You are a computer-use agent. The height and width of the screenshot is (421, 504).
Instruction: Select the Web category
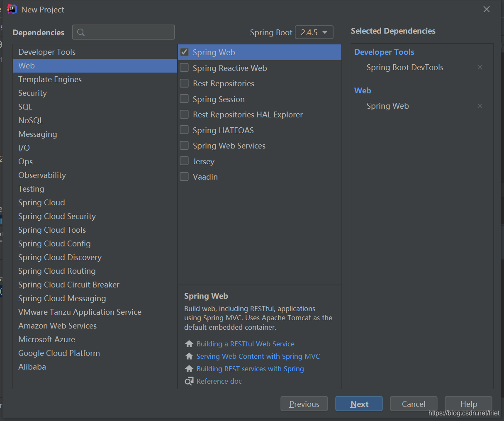click(95, 66)
